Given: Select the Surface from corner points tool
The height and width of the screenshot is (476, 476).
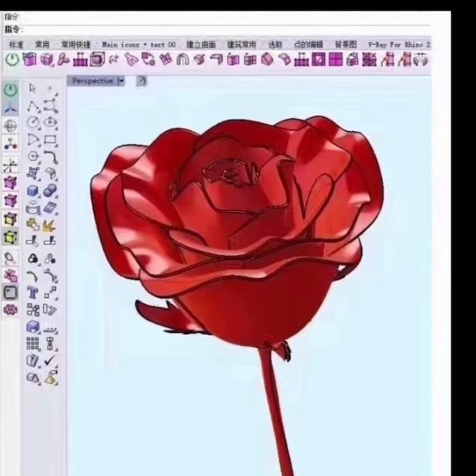Looking at the screenshot, I should (x=33, y=174).
